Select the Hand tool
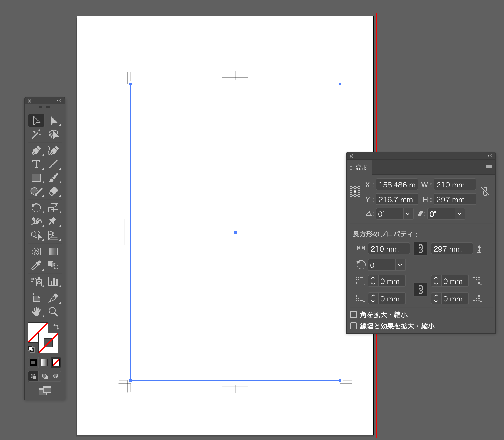The height and width of the screenshot is (440, 504). [x=36, y=312]
